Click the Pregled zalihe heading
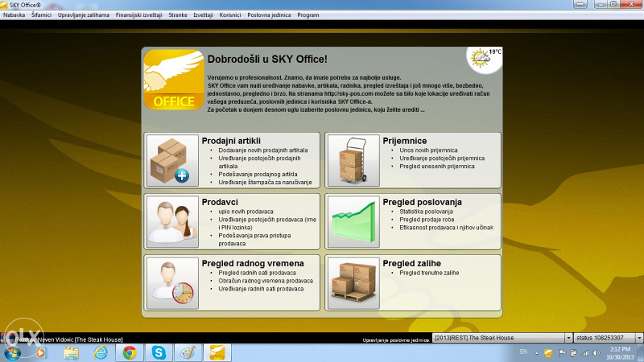644x362 pixels. (x=411, y=264)
